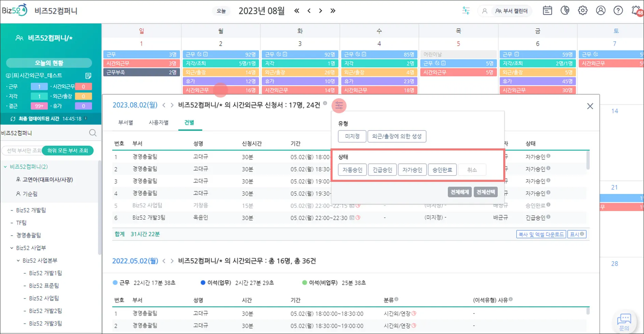644x334 pixels.
Task: Toggle the 긴급승인 status filter
Action: [382, 170]
